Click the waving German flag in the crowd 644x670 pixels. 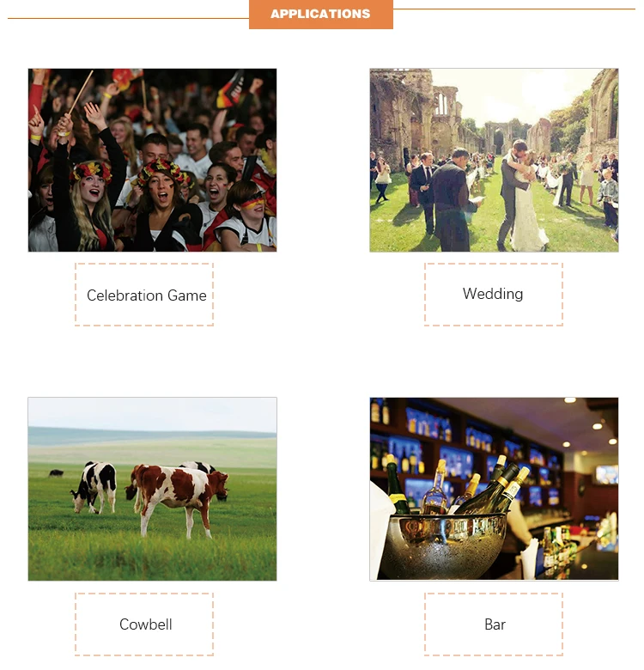coord(231,91)
